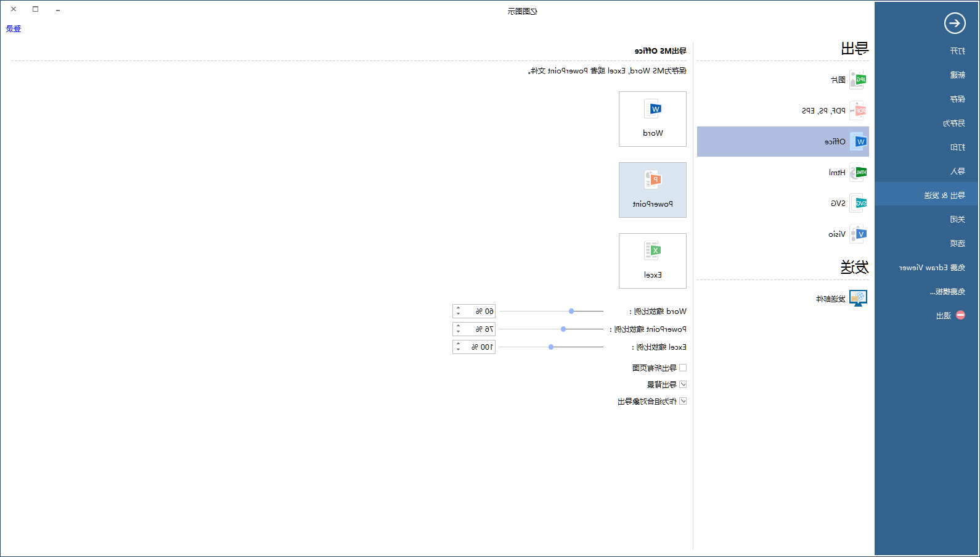Increase PowerPoint scale with the up arrow
Screen dimensions: 980x557
tap(458, 326)
